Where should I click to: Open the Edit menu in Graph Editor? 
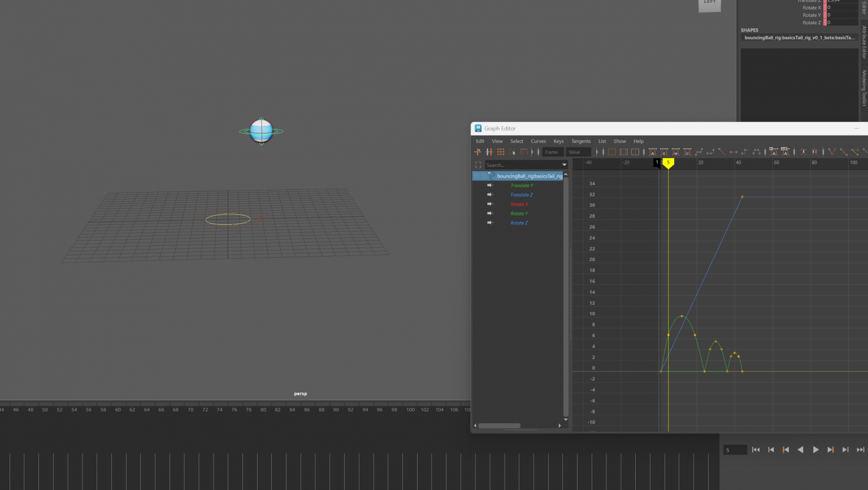[x=480, y=141]
